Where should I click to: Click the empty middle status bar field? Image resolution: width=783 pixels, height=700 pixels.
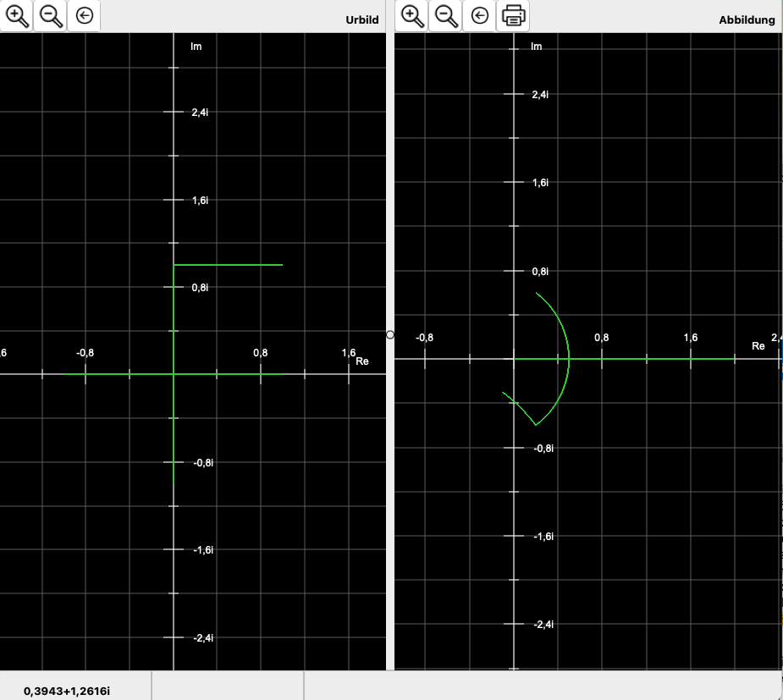227,686
